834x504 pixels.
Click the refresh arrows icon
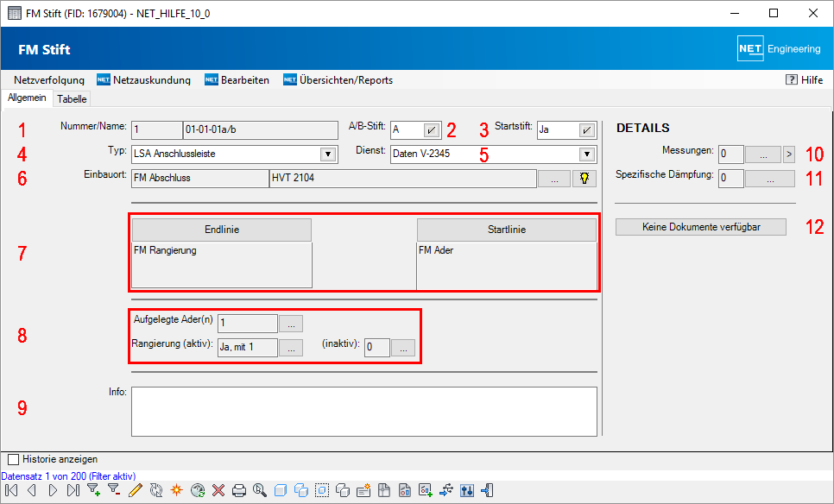click(156, 490)
